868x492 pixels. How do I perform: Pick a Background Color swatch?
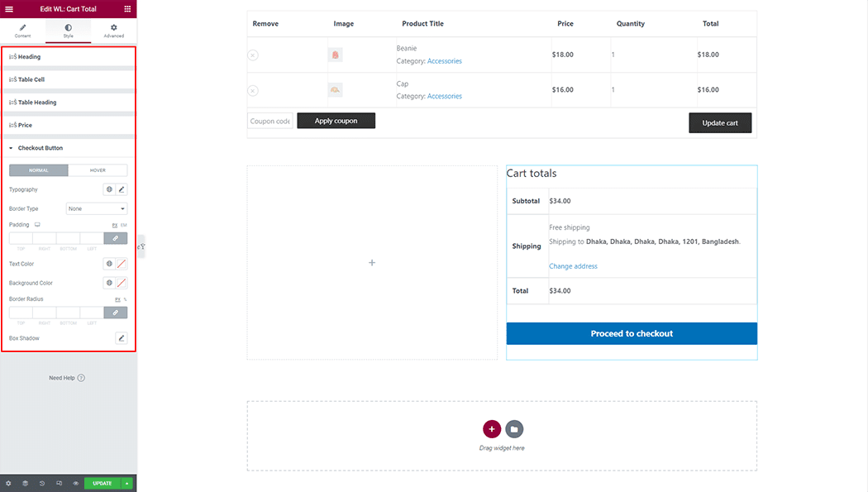pyautogui.click(x=122, y=282)
